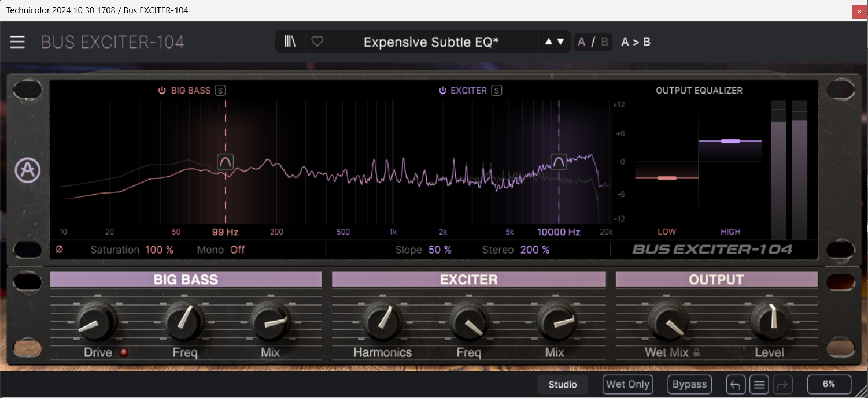The image size is (868, 398).
Task: Click the Exciter frequency handle icon
Action: [x=559, y=162]
